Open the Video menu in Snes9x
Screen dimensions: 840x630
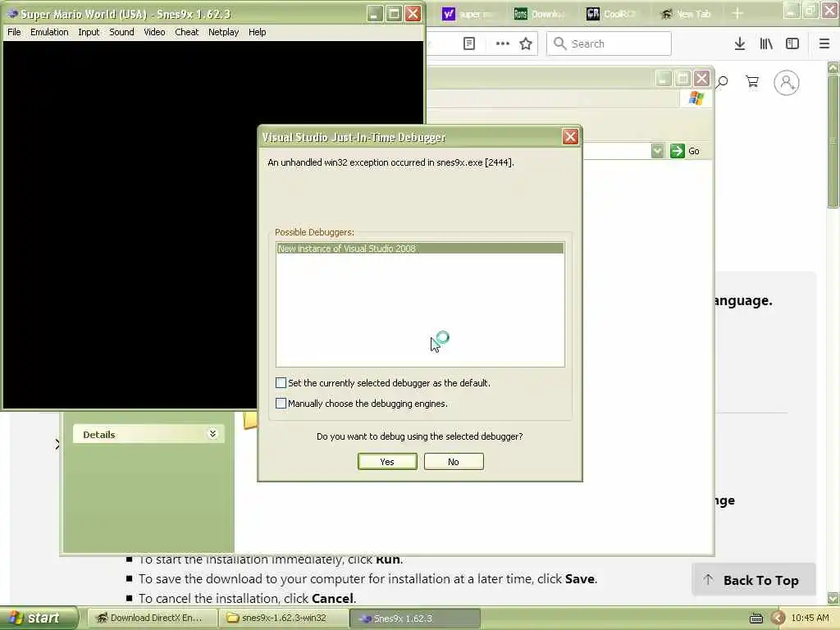tap(154, 32)
